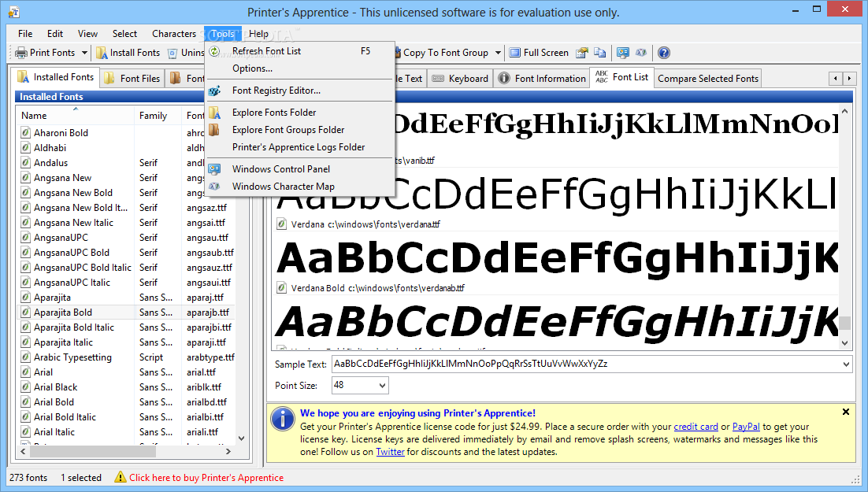Click the Install Fonts toolbar button
The width and height of the screenshot is (868, 492).
coord(128,53)
